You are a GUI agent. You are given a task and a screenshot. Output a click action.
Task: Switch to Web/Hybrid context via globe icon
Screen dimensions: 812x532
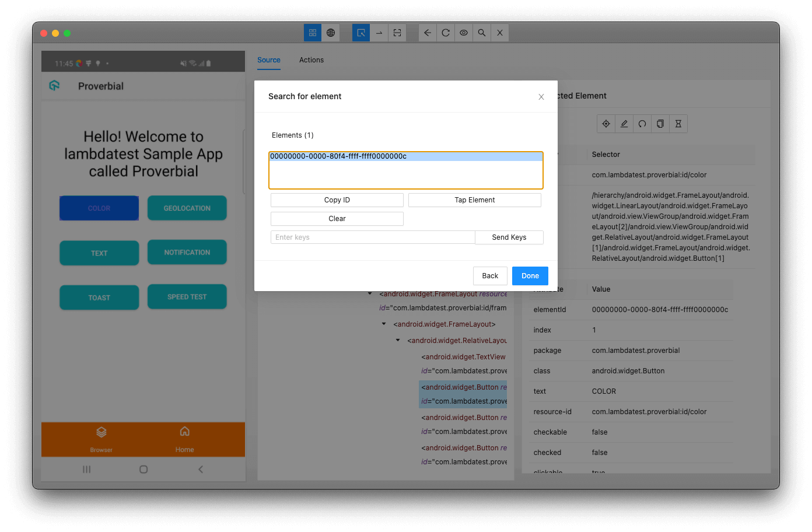tap(331, 33)
